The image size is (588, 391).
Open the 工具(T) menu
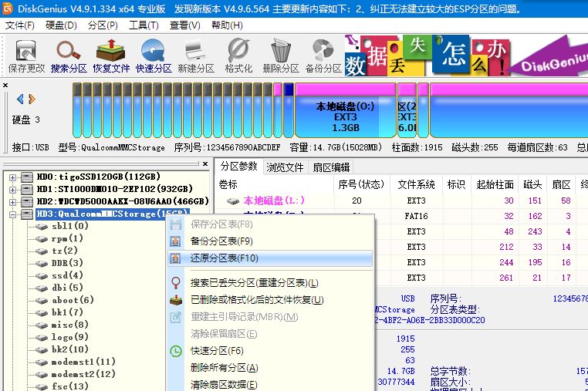(x=144, y=25)
